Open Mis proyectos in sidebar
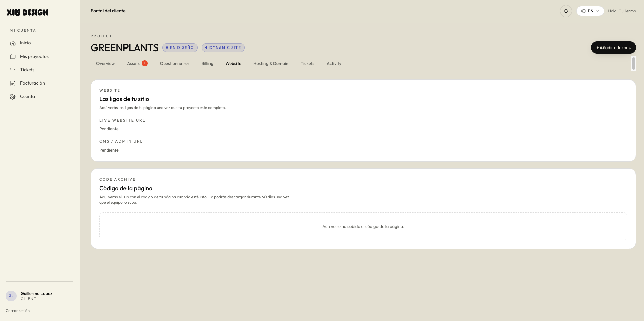This screenshot has width=644, height=321. [x=34, y=56]
